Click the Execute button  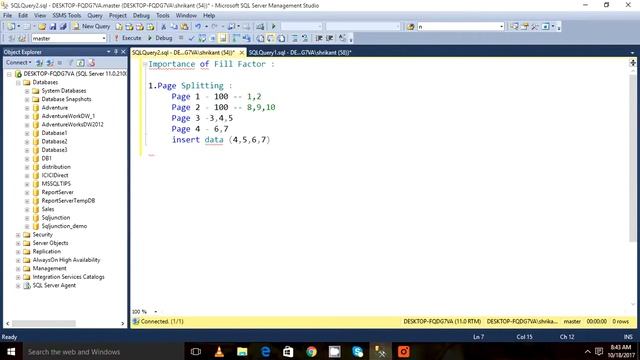pyautogui.click(x=127, y=38)
